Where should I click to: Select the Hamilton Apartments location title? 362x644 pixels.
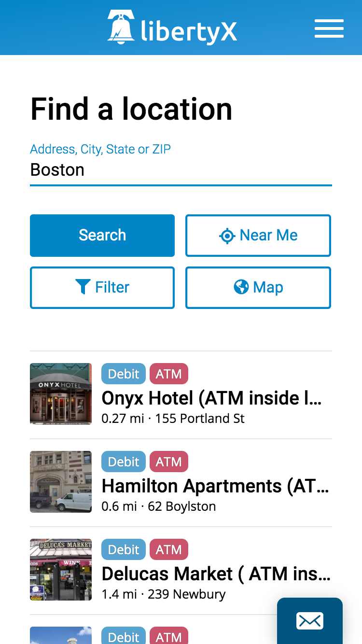point(215,486)
